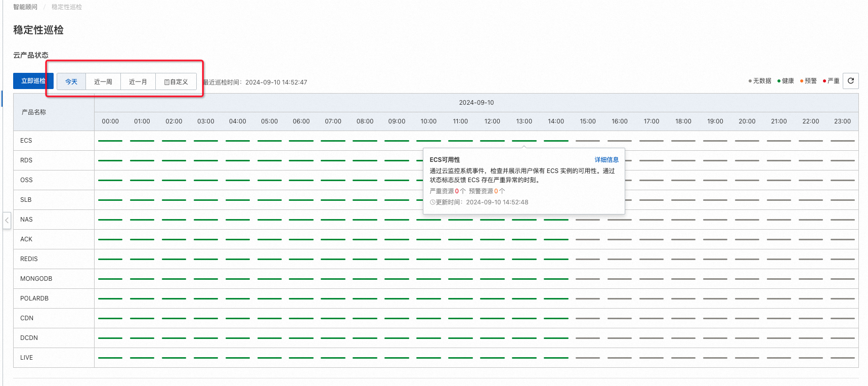Start inspection with 立即巡检 button
Screen dimensions: 868x386
33,81
